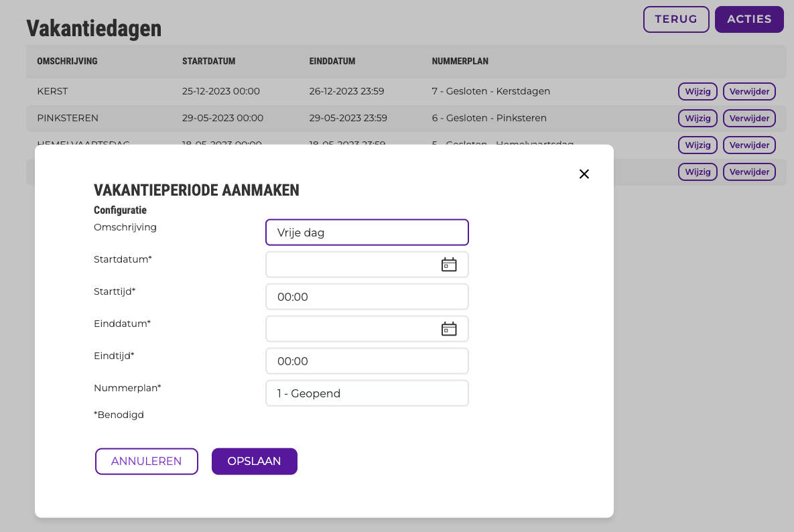Image resolution: width=794 pixels, height=532 pixels.
Task: Select the OMSCHRIJVING column header
Action: pyautogui.click(x=68, y=61)
